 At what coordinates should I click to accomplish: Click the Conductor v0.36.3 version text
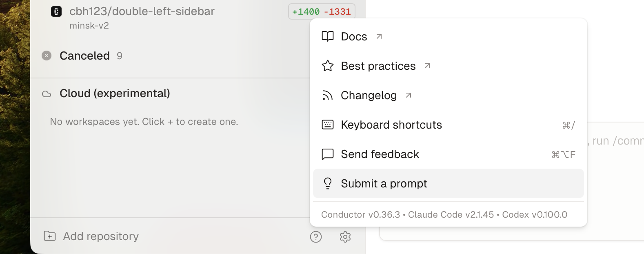pos(360,214)
